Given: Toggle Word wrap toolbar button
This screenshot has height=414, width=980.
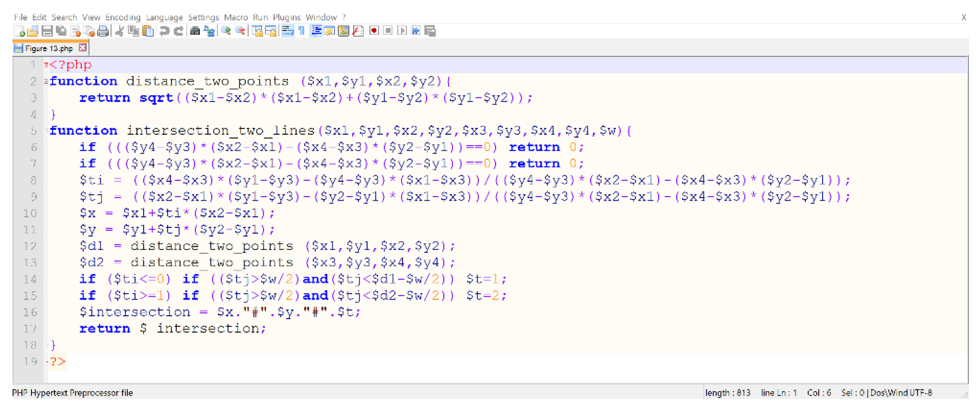Looking at the screenshot, I should coord(288,31).
